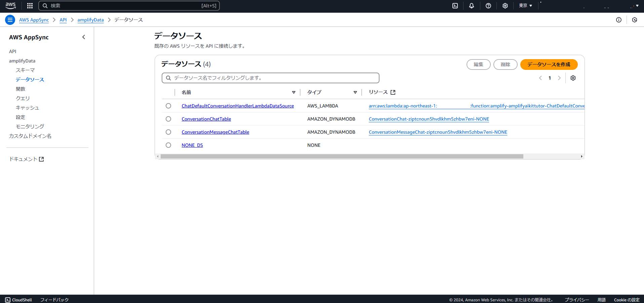Click the CloudShell icon in footer

click(8, 300)
